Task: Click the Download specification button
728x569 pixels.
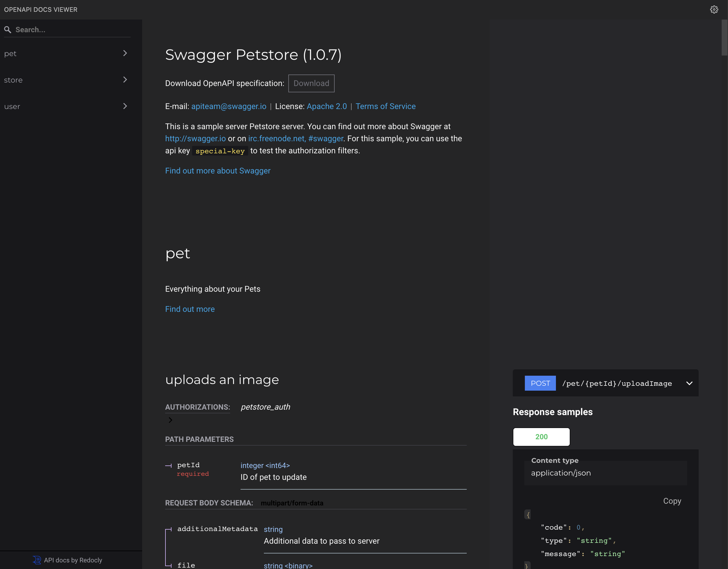Action: [311, 83]
